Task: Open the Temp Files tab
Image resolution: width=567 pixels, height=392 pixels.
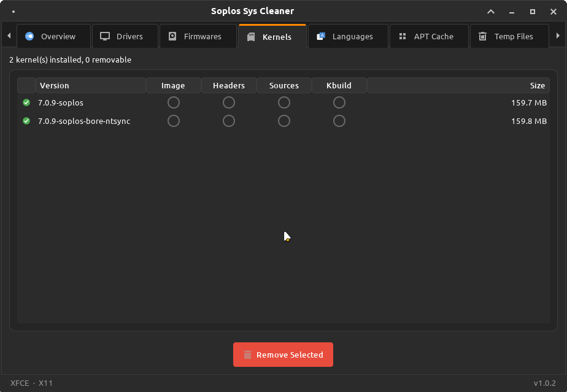Action: [509, 36]
